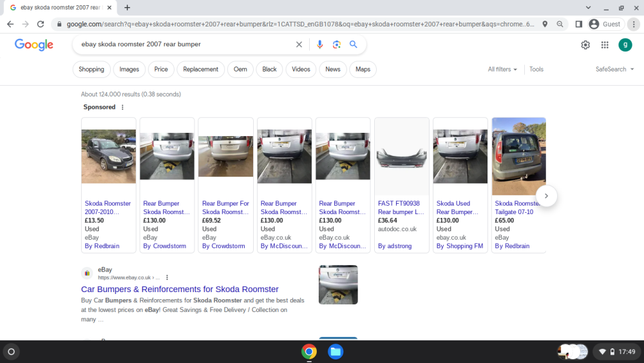Open Guest profile button

[605, 25]
